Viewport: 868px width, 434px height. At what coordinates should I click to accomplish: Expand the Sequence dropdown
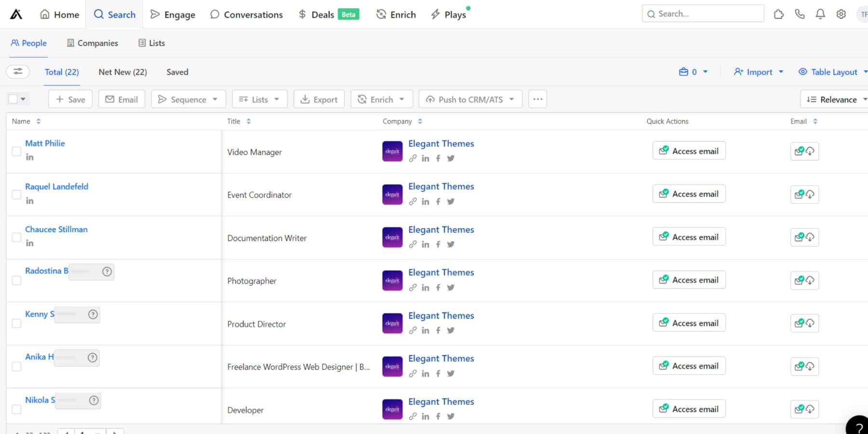tap(188, 99)
